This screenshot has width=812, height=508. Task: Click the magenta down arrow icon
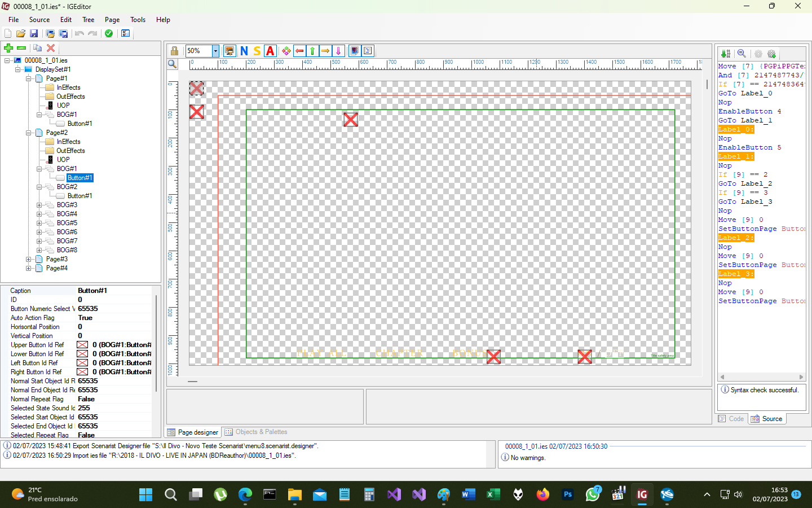click(x=338, y=51)
